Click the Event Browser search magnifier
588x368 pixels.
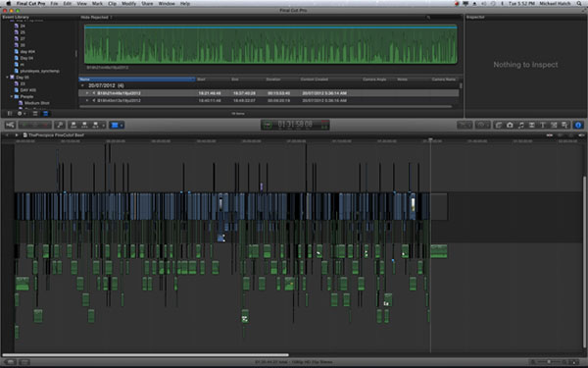428,18
